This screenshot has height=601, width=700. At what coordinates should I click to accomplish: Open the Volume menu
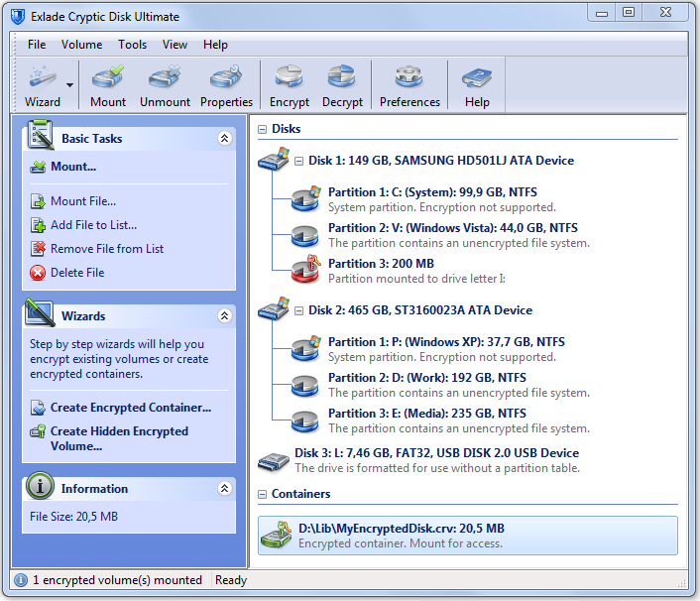(x=81, y=45)
